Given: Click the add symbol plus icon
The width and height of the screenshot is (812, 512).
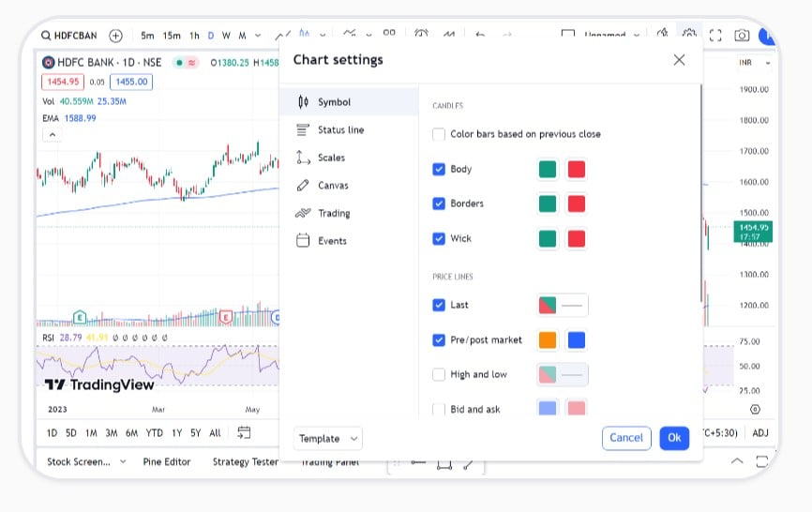Looking at the screenshot, I should click(x=115, y=36).
